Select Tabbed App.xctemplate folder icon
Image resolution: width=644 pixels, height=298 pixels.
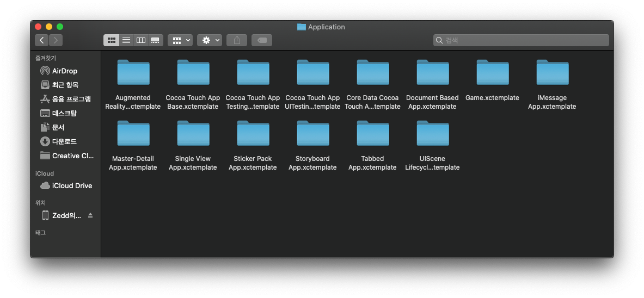point(373,133)
